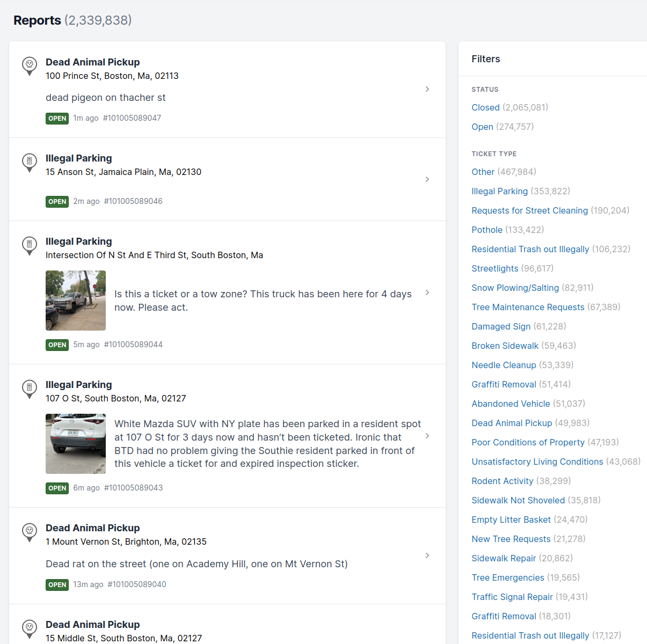Click the OPEN badge on the dead pigeon report

(57, 119)
